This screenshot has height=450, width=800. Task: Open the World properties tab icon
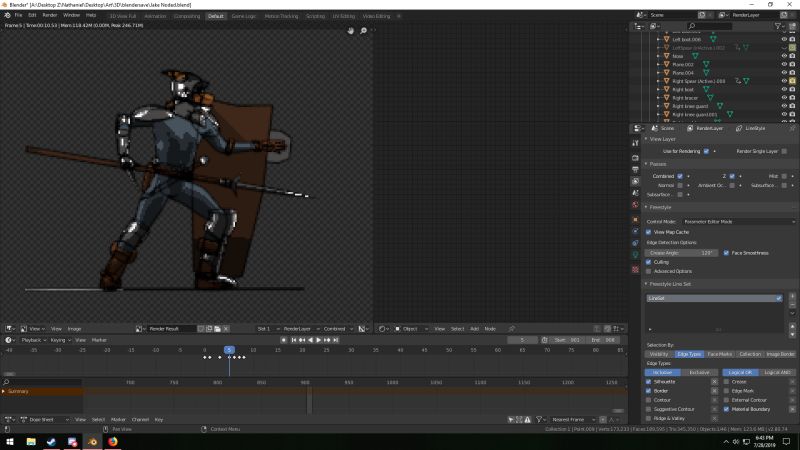(635, 205)
